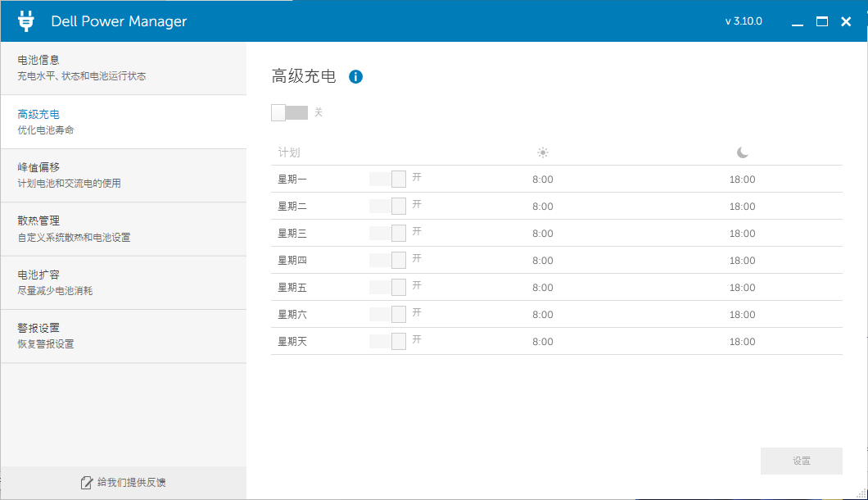Open 警报设置 in the sidebar
868x500 pixels.
point(124,336)
